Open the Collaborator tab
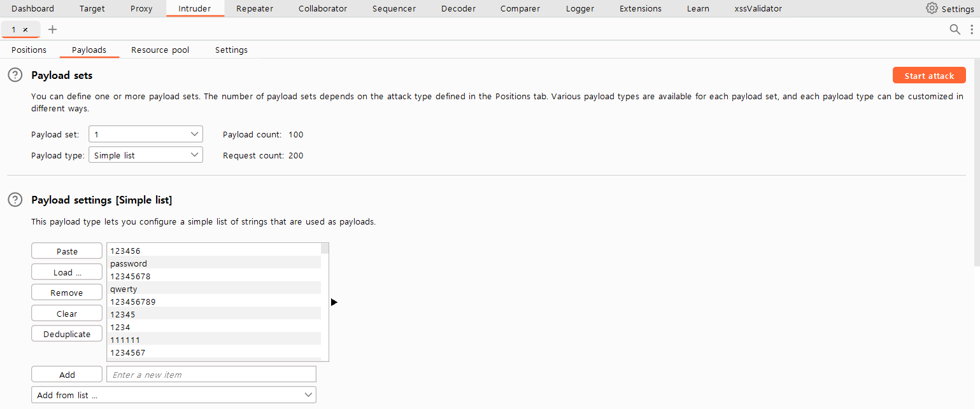The image size is (980, 409). pyautogui.click(x=323, y=9)
